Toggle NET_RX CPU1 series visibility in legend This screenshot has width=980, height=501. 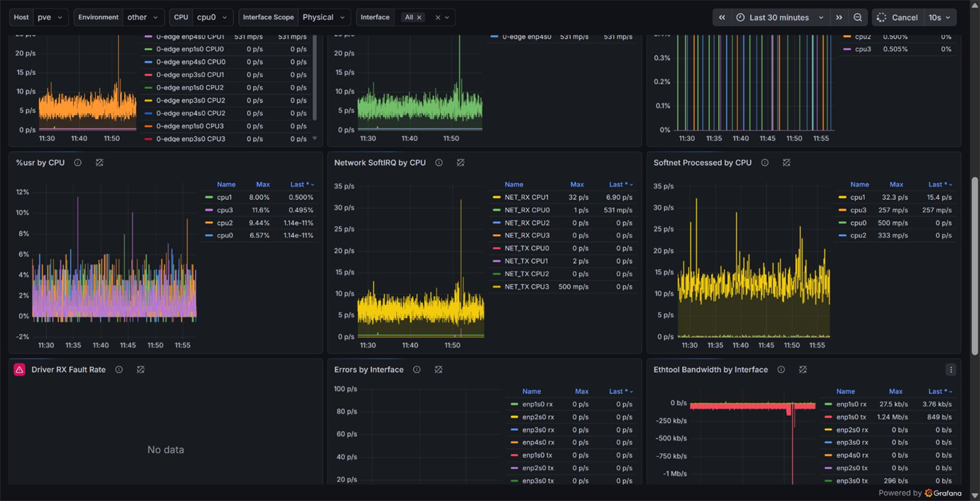526,197
